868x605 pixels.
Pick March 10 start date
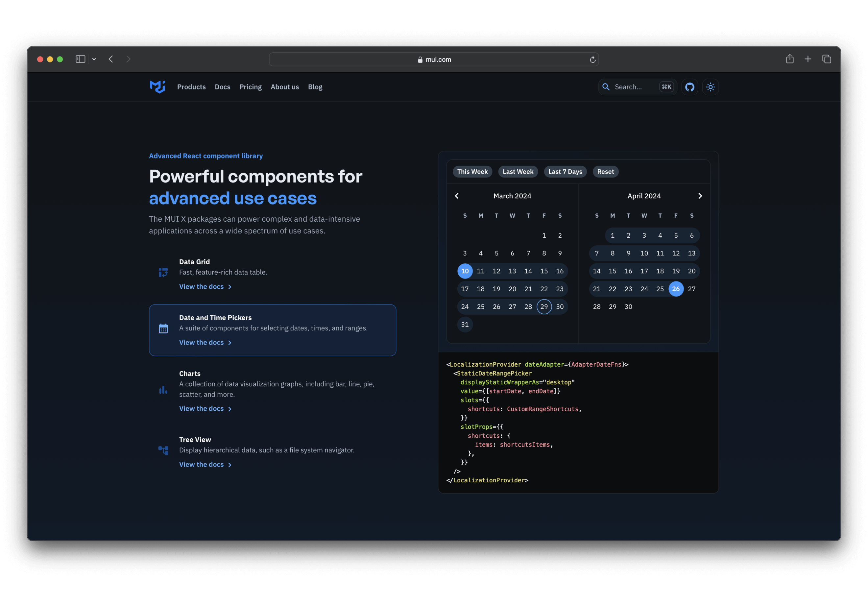tap(465, 271)
